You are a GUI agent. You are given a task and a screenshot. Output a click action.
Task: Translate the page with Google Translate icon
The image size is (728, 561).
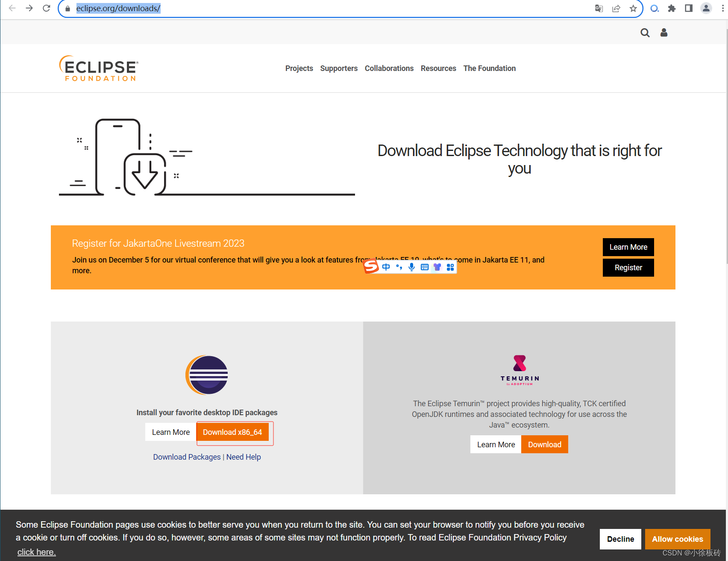pyautogui.click(x=599, y=8)
